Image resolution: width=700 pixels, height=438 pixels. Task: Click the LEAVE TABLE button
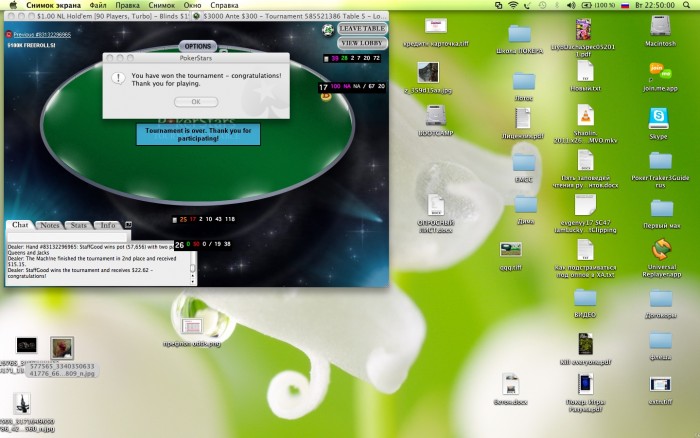[x=362, y=28]
